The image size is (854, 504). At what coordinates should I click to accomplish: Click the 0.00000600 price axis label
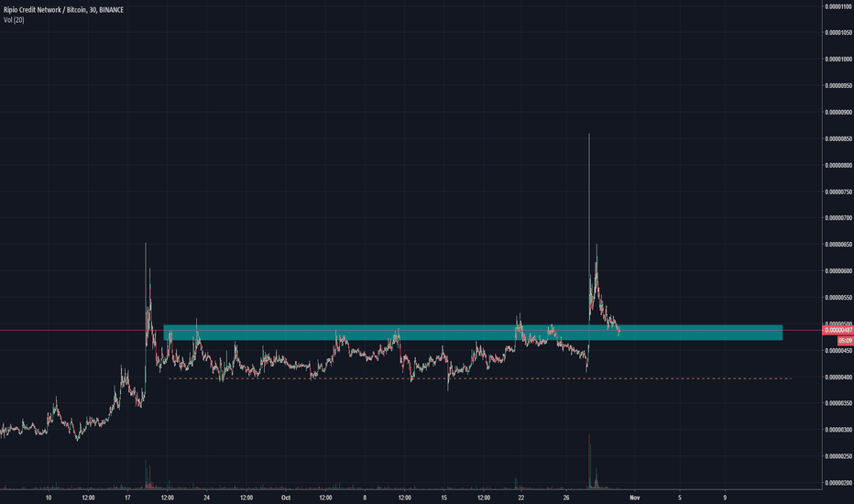pyautogui.click(x=838, y=271)
